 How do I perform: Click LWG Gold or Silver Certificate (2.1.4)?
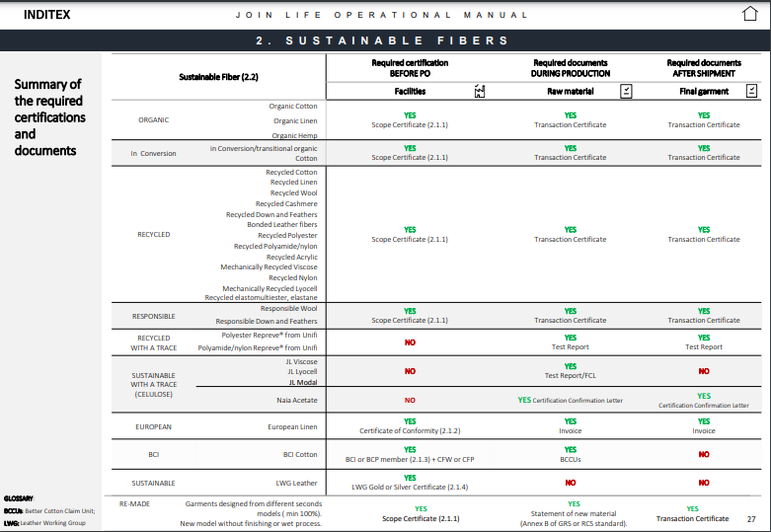pyautogui.click(x=410, y=487)
